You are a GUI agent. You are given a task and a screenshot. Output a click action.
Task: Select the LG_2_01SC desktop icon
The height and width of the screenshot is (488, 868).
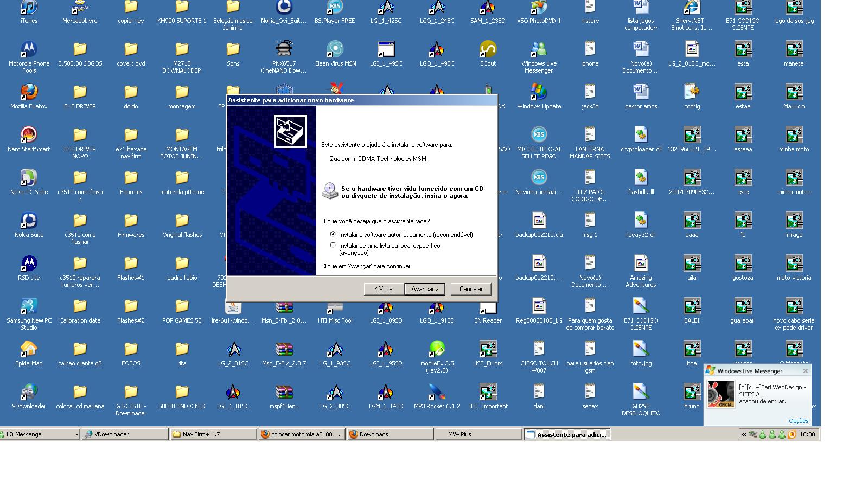coord(233,350)
